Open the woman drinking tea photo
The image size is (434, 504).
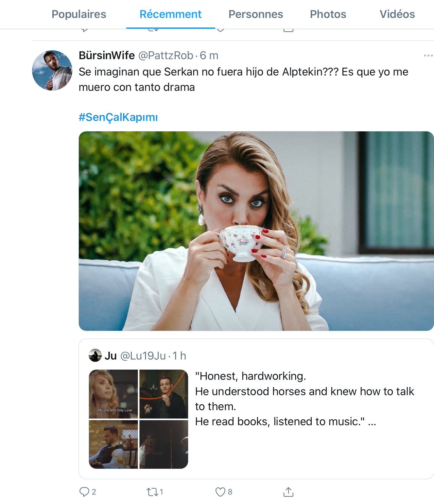(x=256, y=231)
